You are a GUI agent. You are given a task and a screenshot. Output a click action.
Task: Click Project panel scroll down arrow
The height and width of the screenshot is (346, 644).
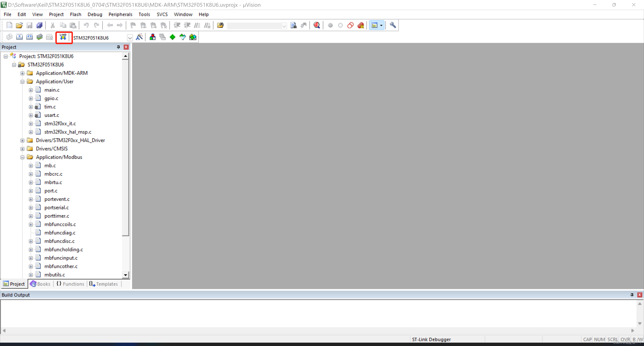125,275
